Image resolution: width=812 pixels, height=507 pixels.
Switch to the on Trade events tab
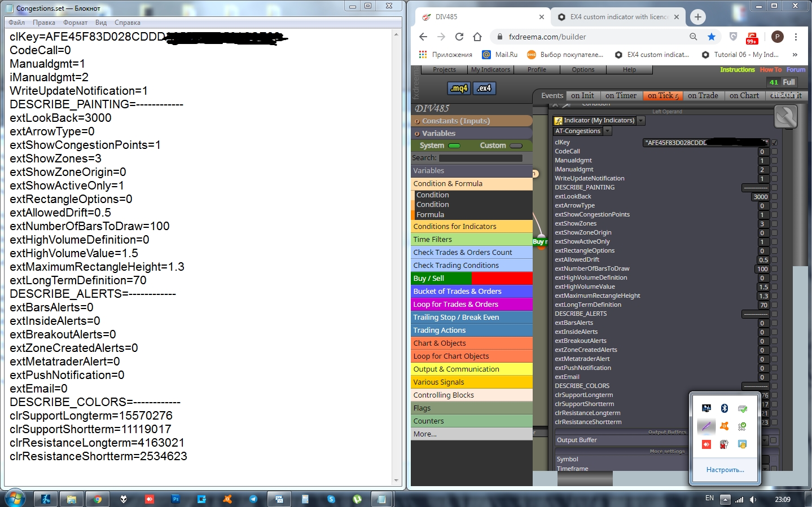[703, 96]
